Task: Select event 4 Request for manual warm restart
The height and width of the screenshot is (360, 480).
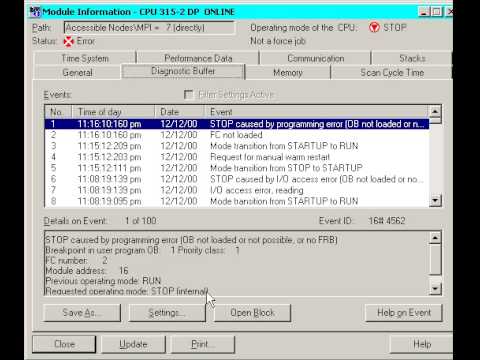Action: (x=237, y=157)
